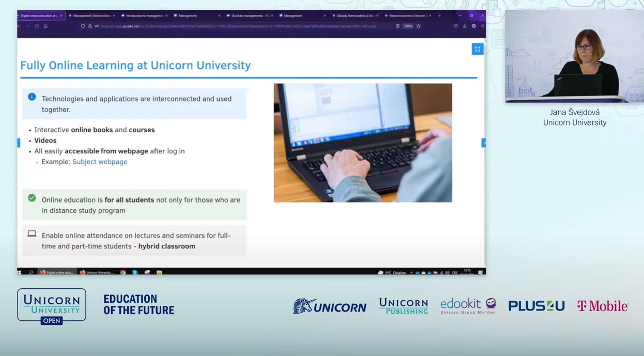Open the notification center in taskbar
The width and height of the screenshot is (644, 356).
[481, 272]
